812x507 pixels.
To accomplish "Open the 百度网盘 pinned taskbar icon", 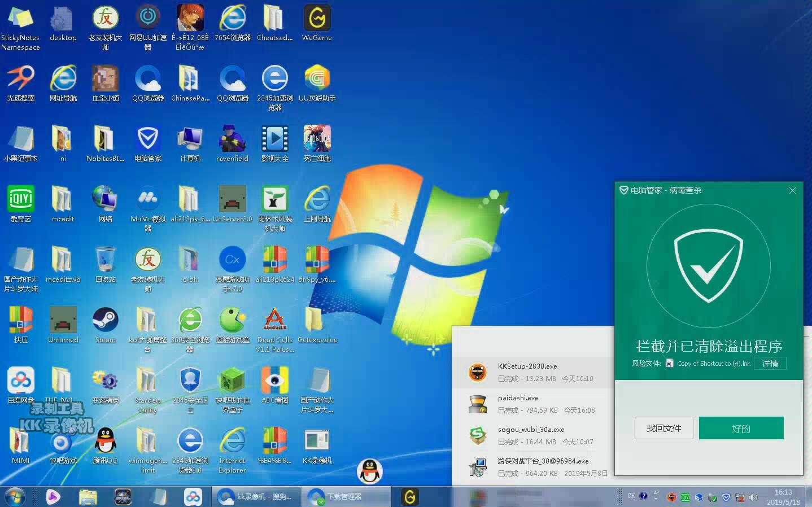I will [x=193, y=497].
